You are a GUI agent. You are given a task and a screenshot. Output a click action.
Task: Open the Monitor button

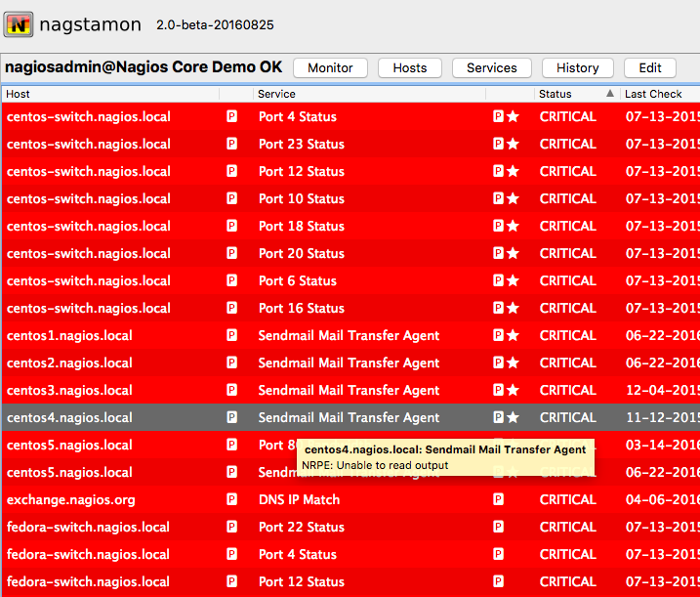(x=330, y=67)
